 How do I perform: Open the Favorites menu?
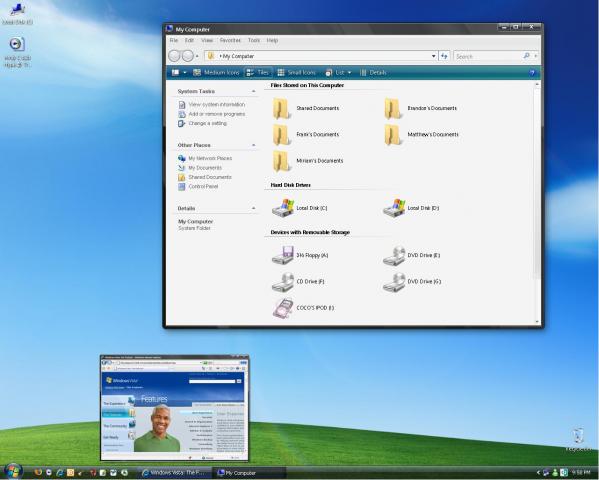pos(230,40)
